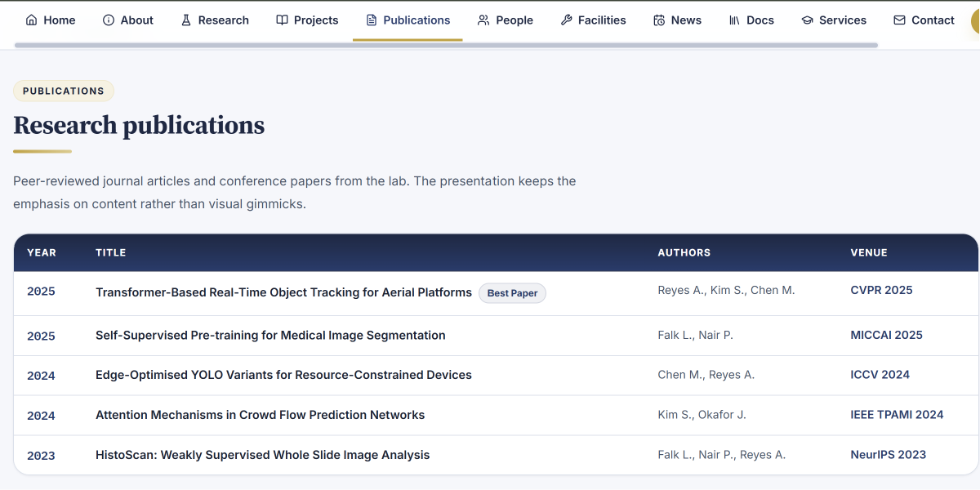This screenshot has height=490, width=980.
Task: Switch to the Projects tab
Action: 307,20
